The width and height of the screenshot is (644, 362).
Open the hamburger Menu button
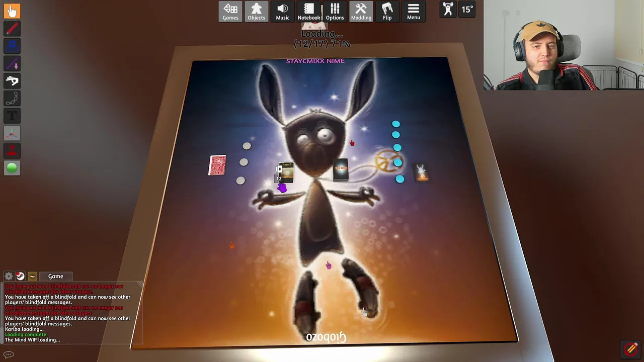point(414,12)
